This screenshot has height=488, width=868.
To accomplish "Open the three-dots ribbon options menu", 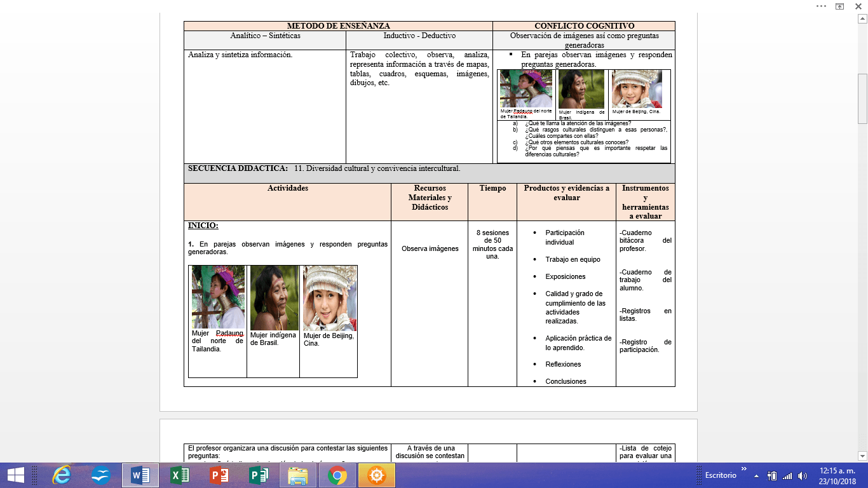I will (821, 6).
